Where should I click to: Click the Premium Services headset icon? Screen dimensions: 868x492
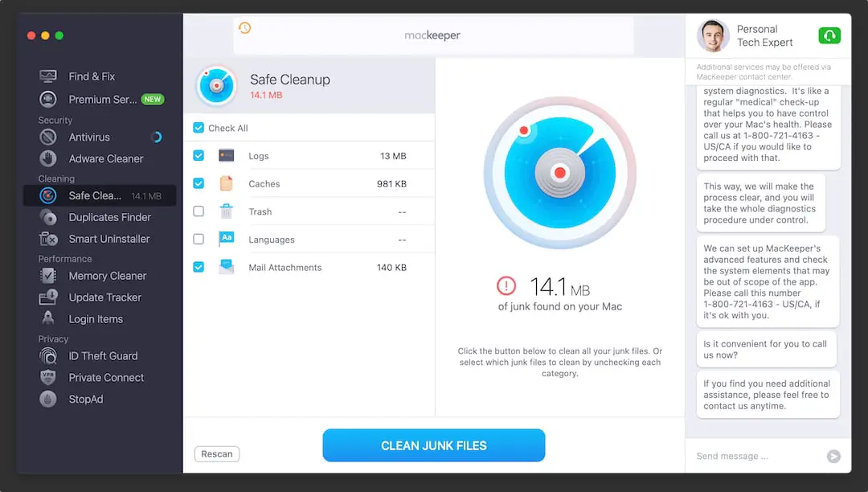[48, 99]
